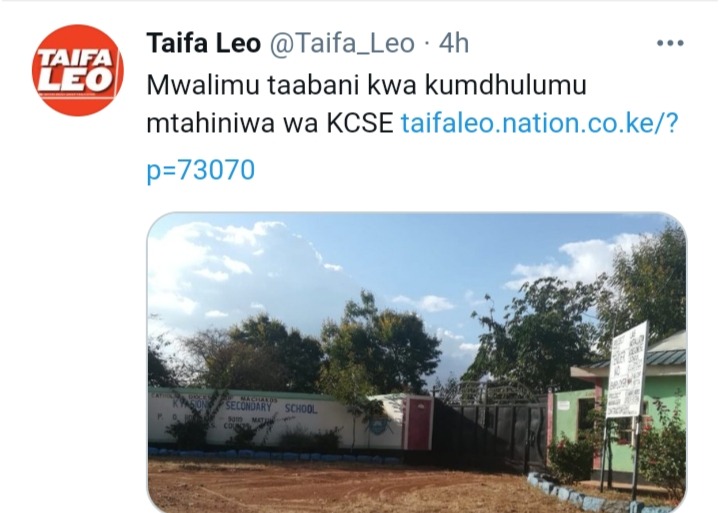Image resolution: width=719 pixels, height=513 pixels.
Task: Tap the red dirt ground in photo
Action: 339,487
